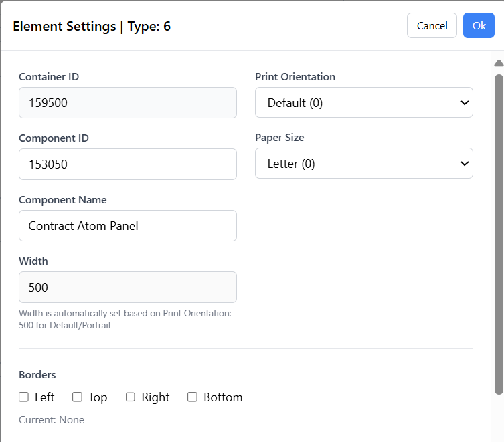The width and height of the screenshot is (504, 442).
Task: Open the Print Orientation dropdown
Action: (x=363, y=102)
